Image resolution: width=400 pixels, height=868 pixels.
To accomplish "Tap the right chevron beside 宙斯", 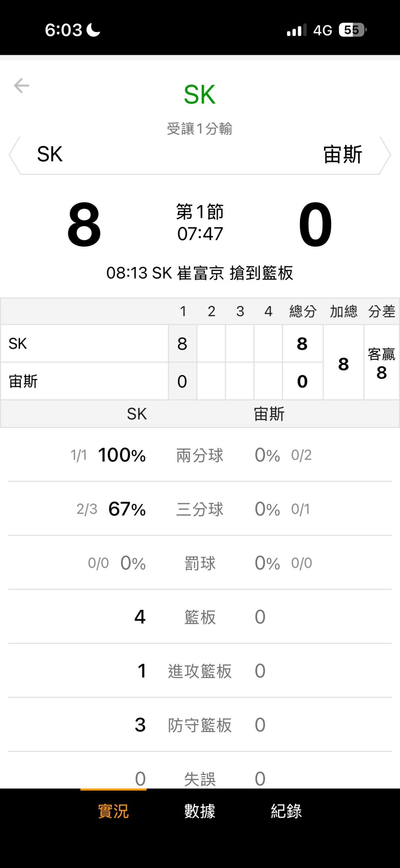I will [x=385, y=155].
